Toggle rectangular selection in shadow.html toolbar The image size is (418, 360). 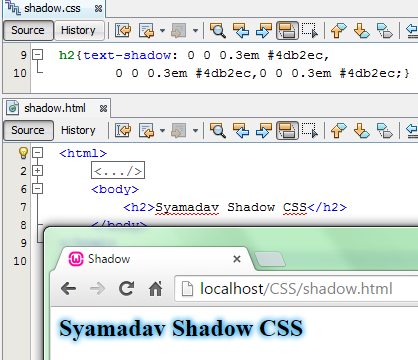(310, 131)
